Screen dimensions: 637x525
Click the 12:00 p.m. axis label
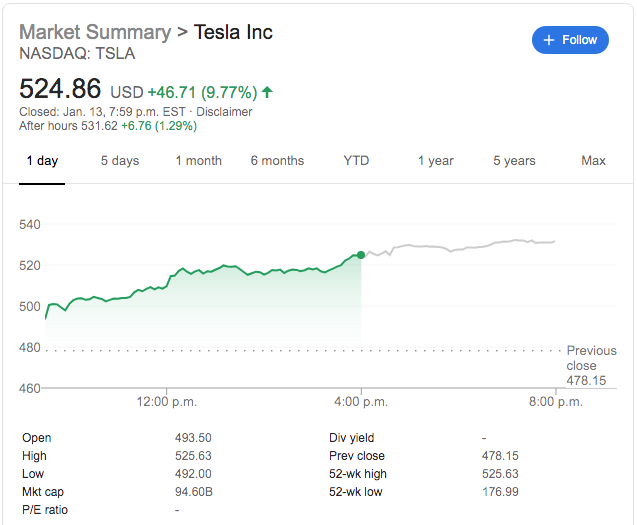point(167,402)
